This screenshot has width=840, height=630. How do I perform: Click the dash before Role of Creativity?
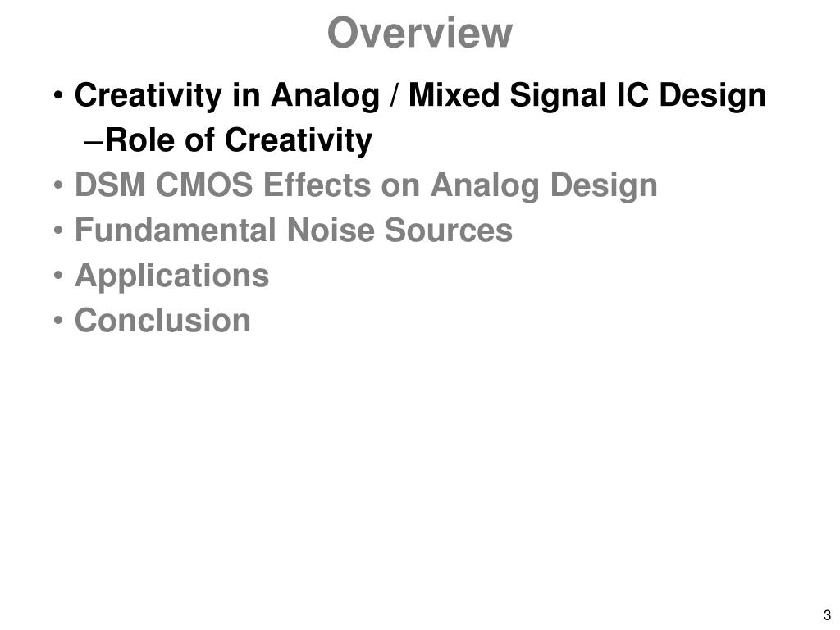tap(94, 143)
